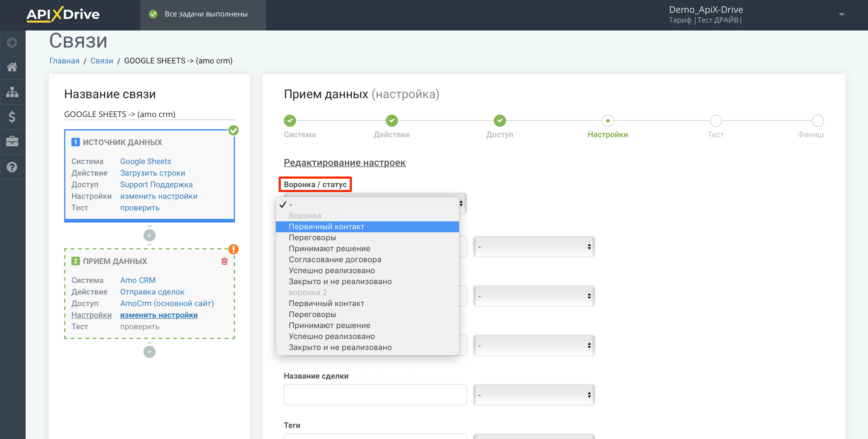Image resolution: width=868 pixels, height=439 pixels.
Task: Click the orange warning icon on the ПРИЕМ ДАННЫХ block
Action: coord(233,249)
